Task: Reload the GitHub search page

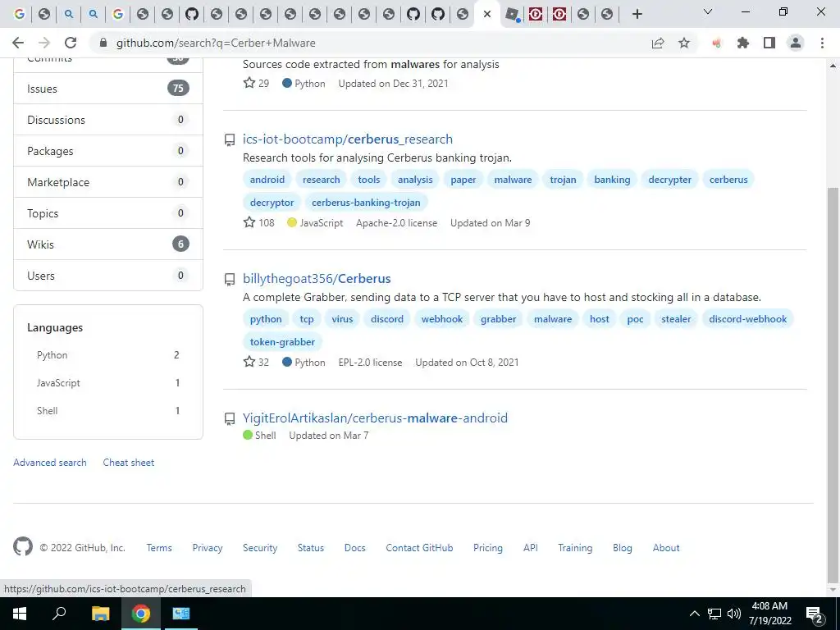Action: pyautogui.click(x=71, y=43)
